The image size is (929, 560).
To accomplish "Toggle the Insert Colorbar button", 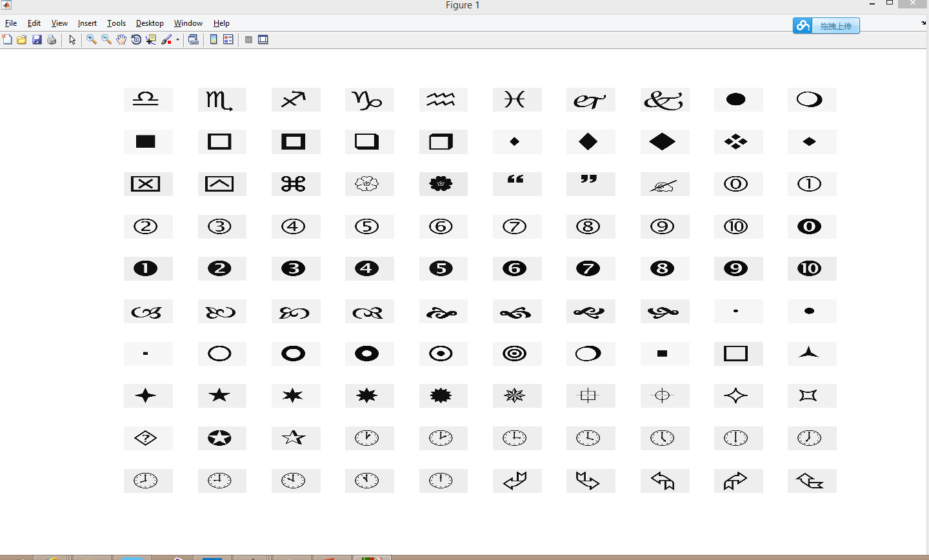I will [x=214, y=40].
